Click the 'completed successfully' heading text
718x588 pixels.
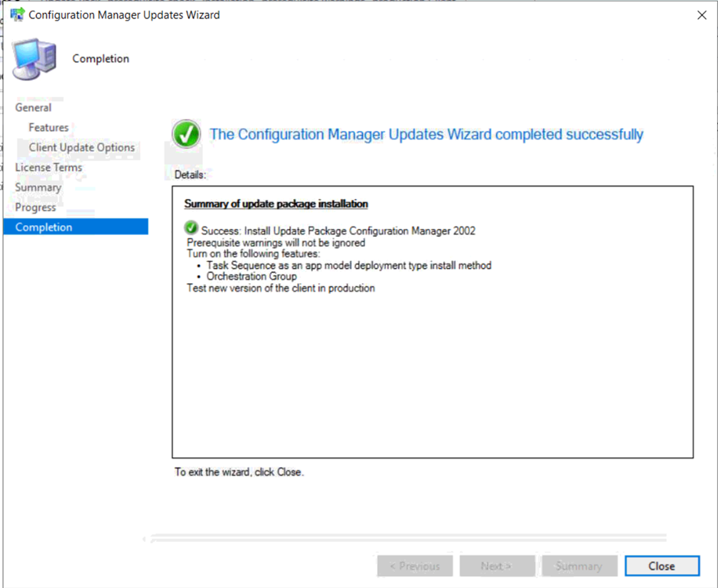(426, 135)
